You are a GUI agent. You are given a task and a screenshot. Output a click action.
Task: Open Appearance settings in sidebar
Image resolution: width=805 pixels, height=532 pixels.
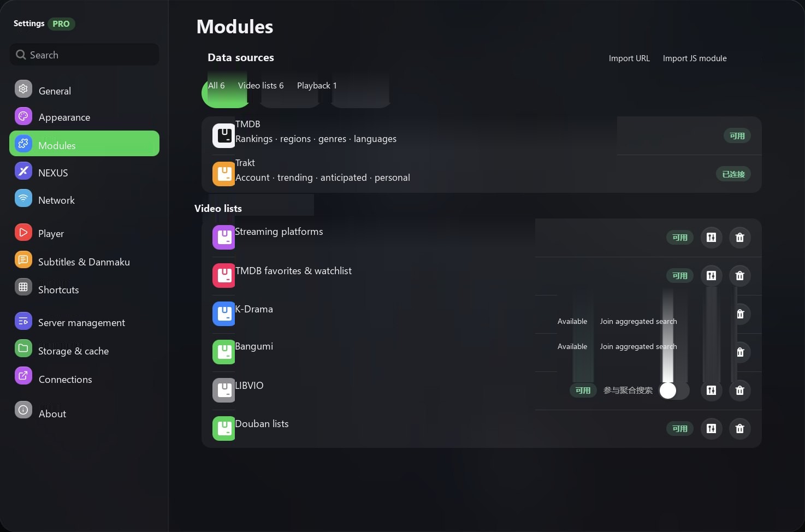point(84,117)
